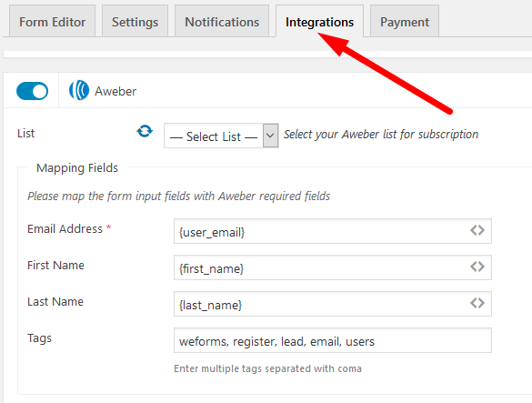532x403 pixels.
Task: Click the Aweber logo icon
Action: click(x=79, y=90)
